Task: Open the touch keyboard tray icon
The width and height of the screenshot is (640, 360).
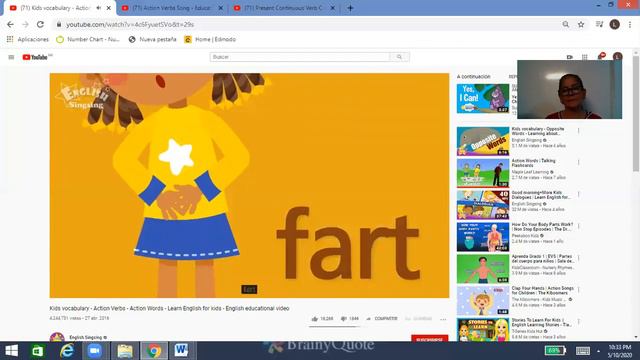Action: click(583, 351)
